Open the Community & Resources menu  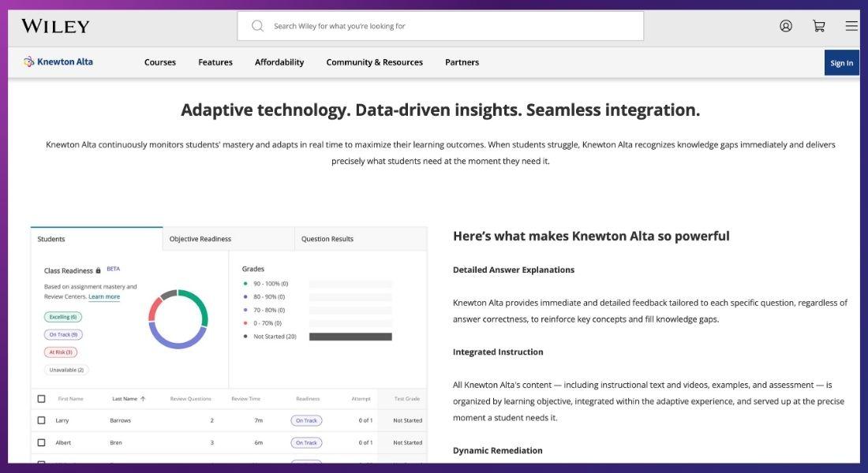(x=374, y=62)
